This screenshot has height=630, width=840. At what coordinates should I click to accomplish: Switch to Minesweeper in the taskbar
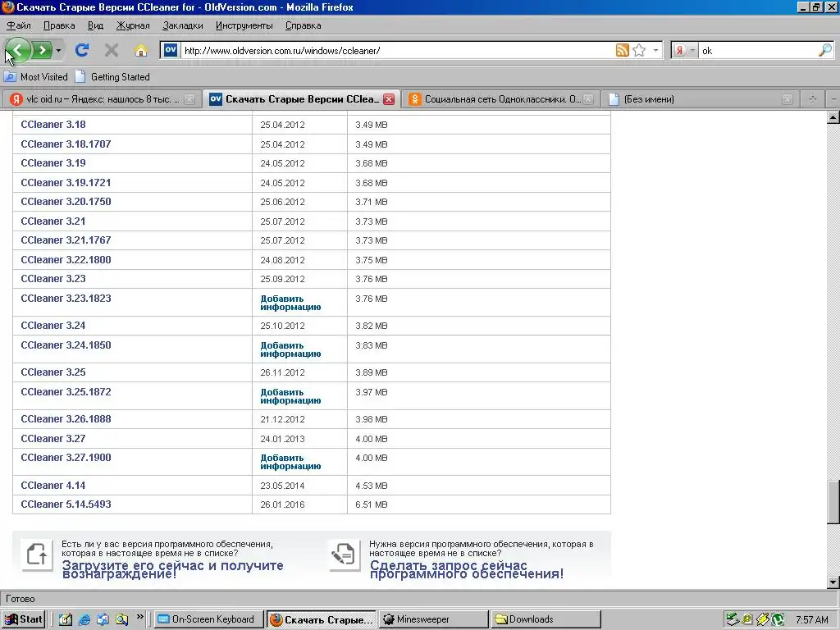(x=433, y=619)
